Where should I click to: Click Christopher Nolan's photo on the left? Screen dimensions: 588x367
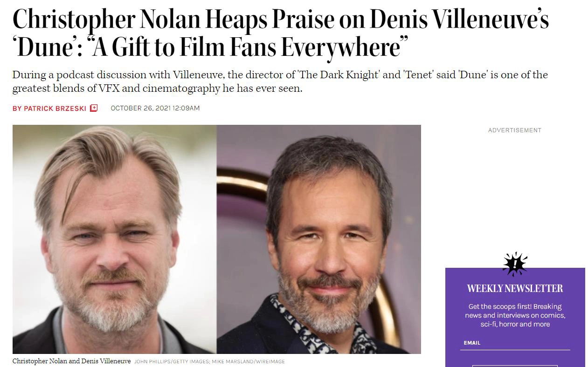[114, 239]
